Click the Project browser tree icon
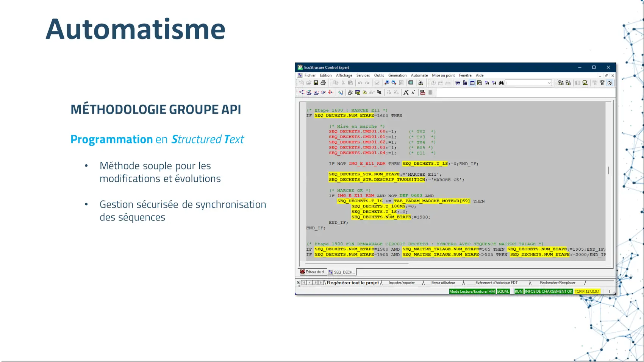 [x=465, y=83]
